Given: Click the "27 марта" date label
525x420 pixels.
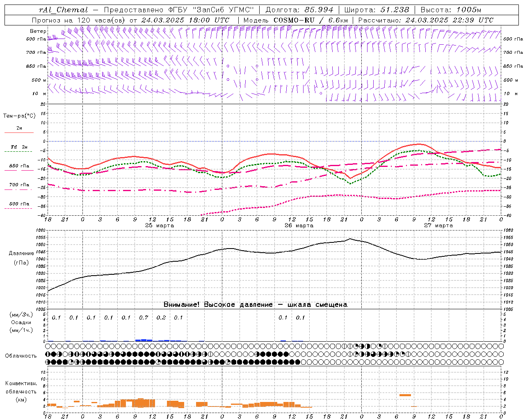Looking at the screenshot, I should click(438, 226).
